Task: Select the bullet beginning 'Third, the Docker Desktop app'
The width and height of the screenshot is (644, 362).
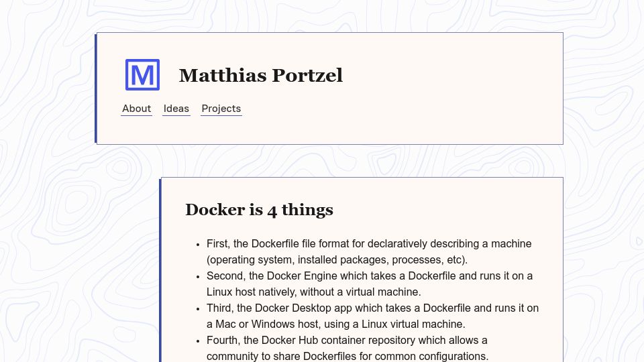Action: [372, 316]
